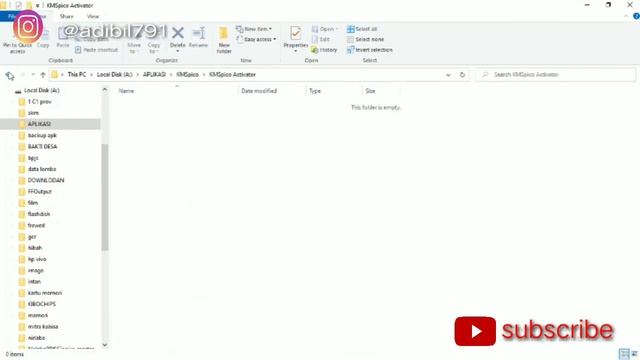Click Select none in the ribbon
Screen dimensions: 640x360
(365, 40)
